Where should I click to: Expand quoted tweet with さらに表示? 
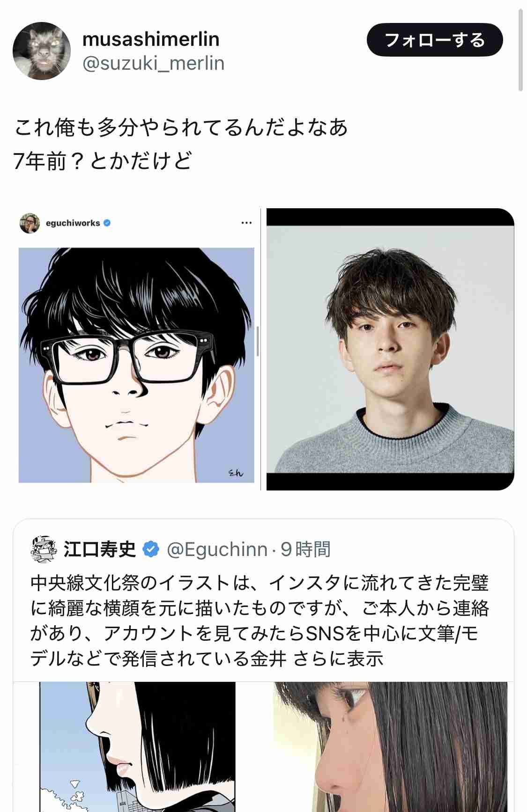(339, 658)
